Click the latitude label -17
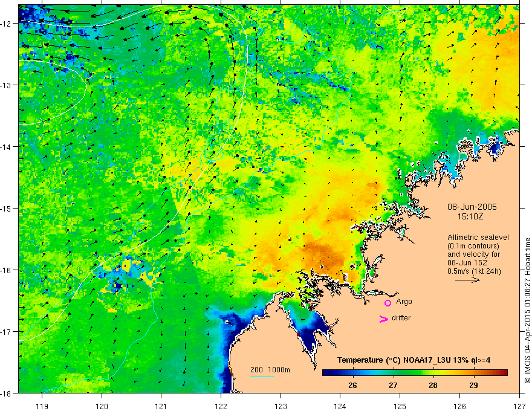Image resolution: width=532 pixels, height=411 pixels. pyautogui.click(x=7, y=332)
